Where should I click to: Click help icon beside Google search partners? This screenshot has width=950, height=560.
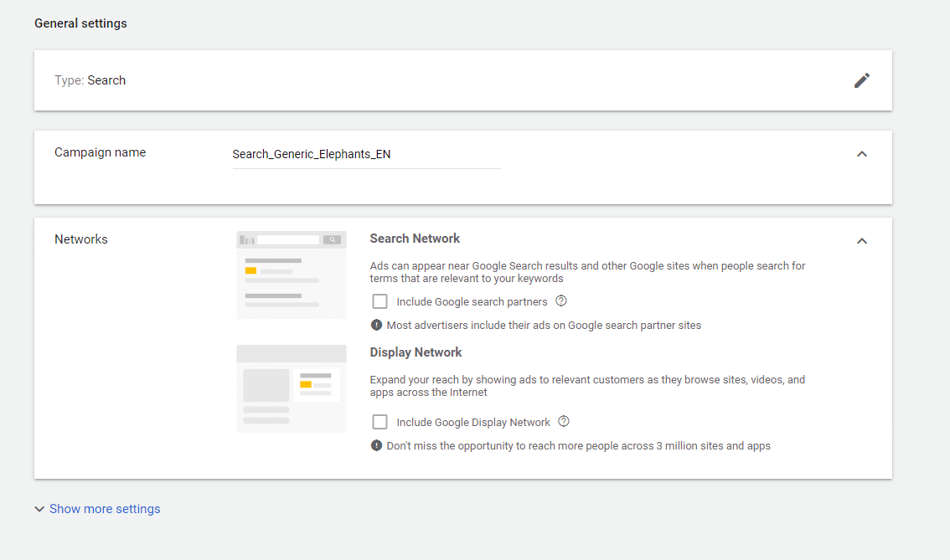pos(561,301)
